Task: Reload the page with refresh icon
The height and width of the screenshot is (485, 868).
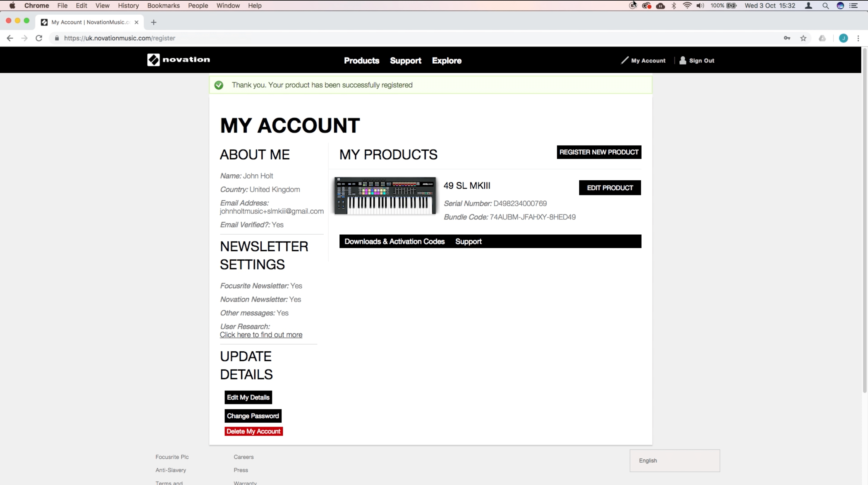Action: pos(39,38)
